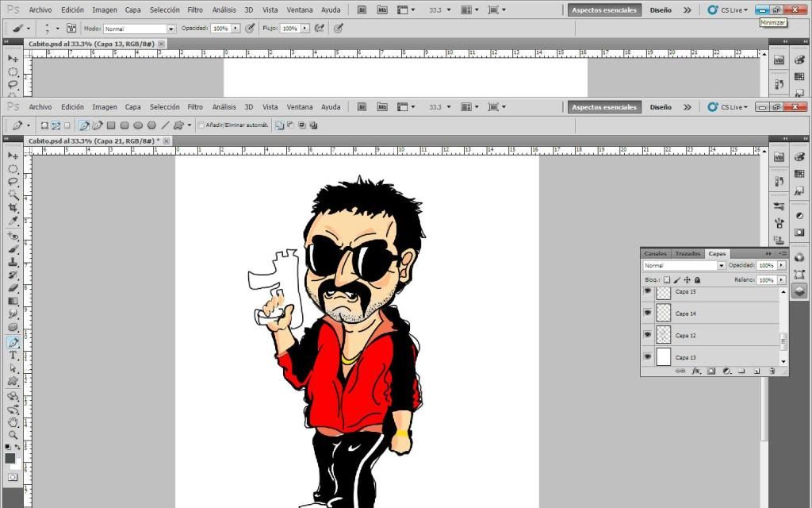
Task: Enable Añadir/Eliminar automát. checkbox
Action: tap(201, 125)
